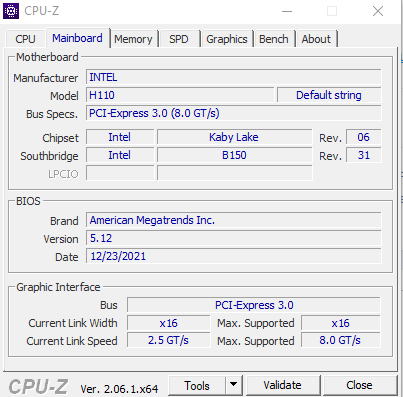Click the Model H110 field
The image size is (403, 397).
pyautogui.click(x=180, y=95)
